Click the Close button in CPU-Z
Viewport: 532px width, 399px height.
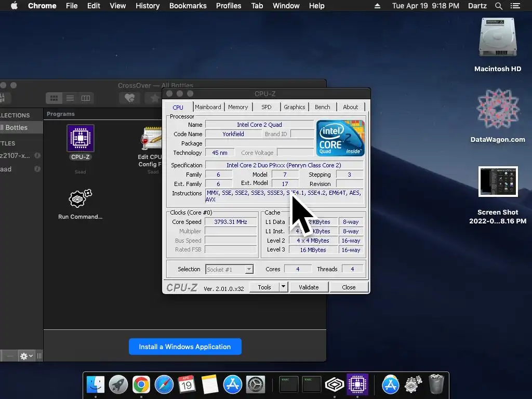349,287
